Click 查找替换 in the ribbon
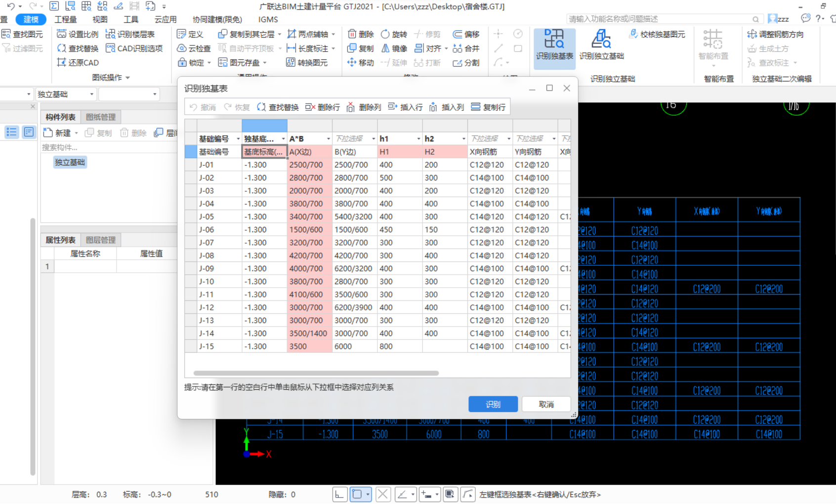Viewport: 836px width, 504px height. [x=78, y=48]
